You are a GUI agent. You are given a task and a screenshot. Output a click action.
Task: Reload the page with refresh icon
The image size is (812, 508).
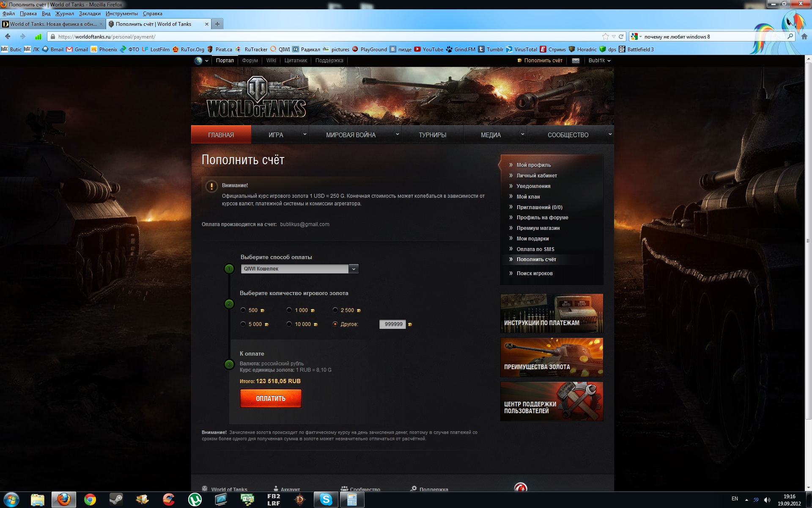(x=621, y=36)
